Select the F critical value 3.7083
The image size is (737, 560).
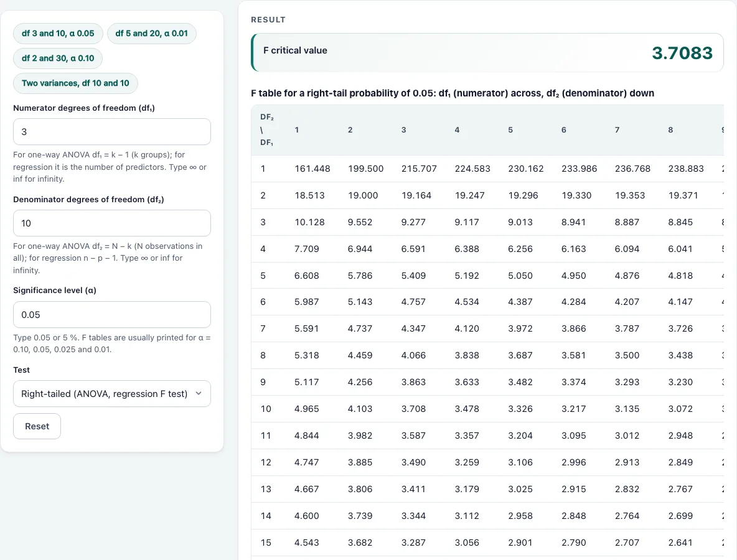pos(682,53)
